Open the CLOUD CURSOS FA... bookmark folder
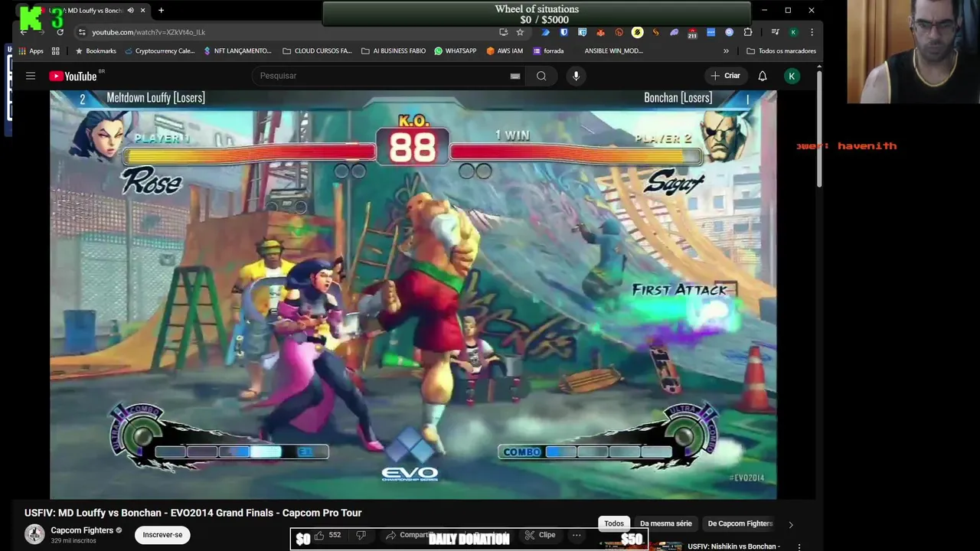Image resolution: width=980 pixels, height=551 pixels. (x=317, y=51)
